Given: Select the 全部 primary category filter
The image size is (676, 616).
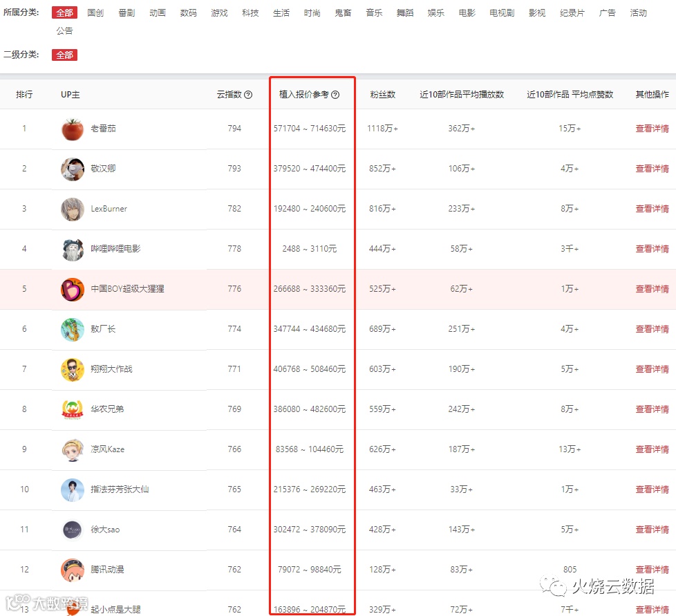Looking at the screenshot, I should click(x=65, y=13).
